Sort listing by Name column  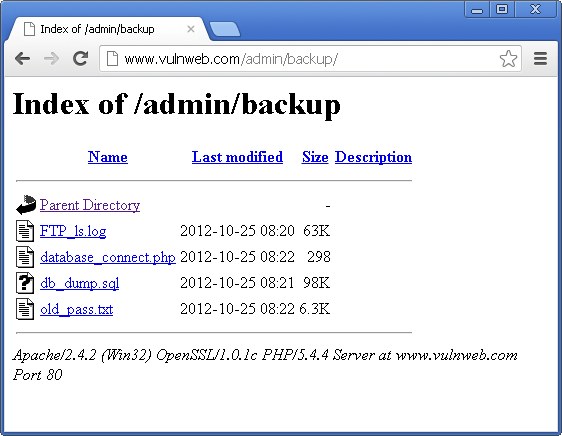[108, 157]
